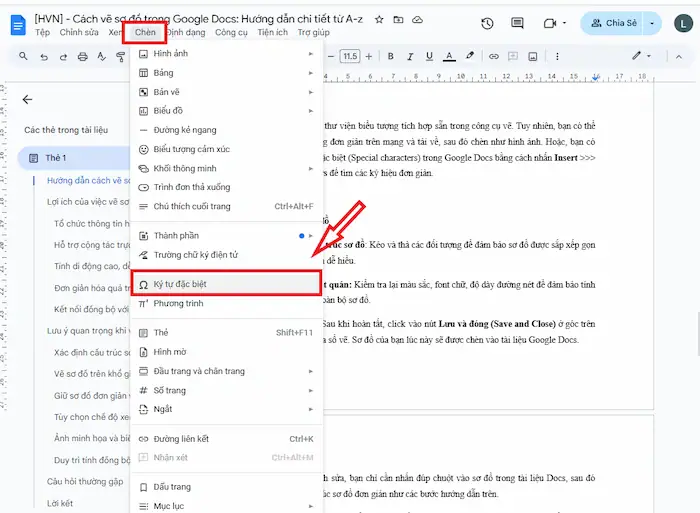Expand Ngắt submenu
Image resolution: width=700 pixels, height=513 pixels.
226,409
